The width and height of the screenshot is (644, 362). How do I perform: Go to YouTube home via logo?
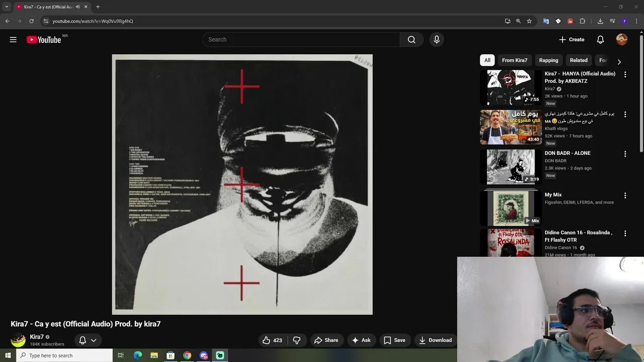tap(44, 40)
